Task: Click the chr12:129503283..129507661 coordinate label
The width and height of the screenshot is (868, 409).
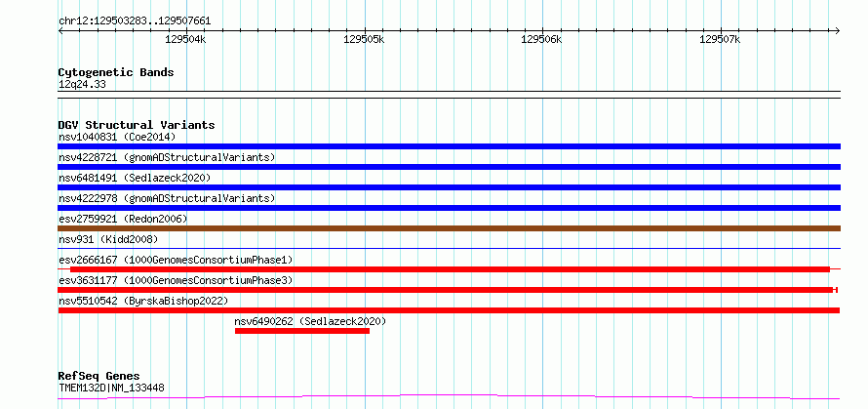Action: (x=135, y=21)
